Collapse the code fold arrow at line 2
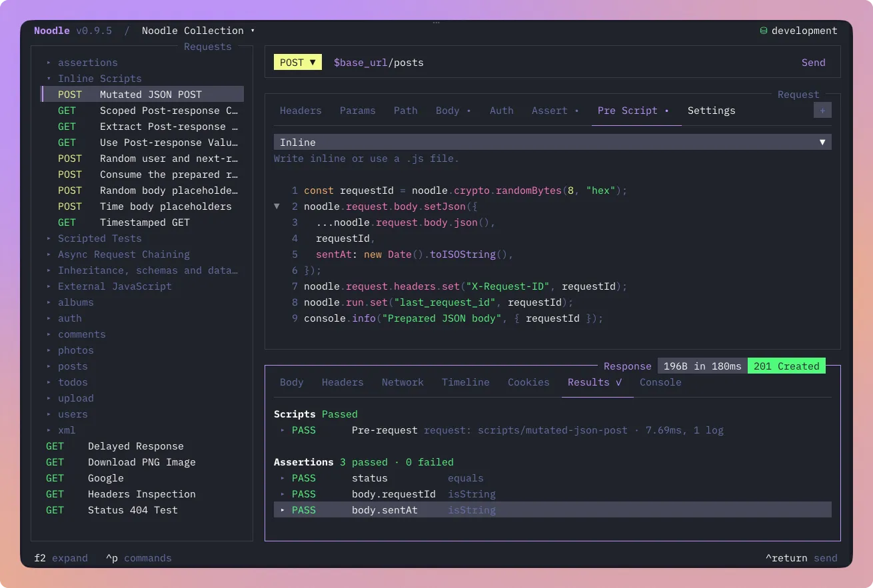The height and width of the screenshot is (588, 873). (x=277, y=206)
